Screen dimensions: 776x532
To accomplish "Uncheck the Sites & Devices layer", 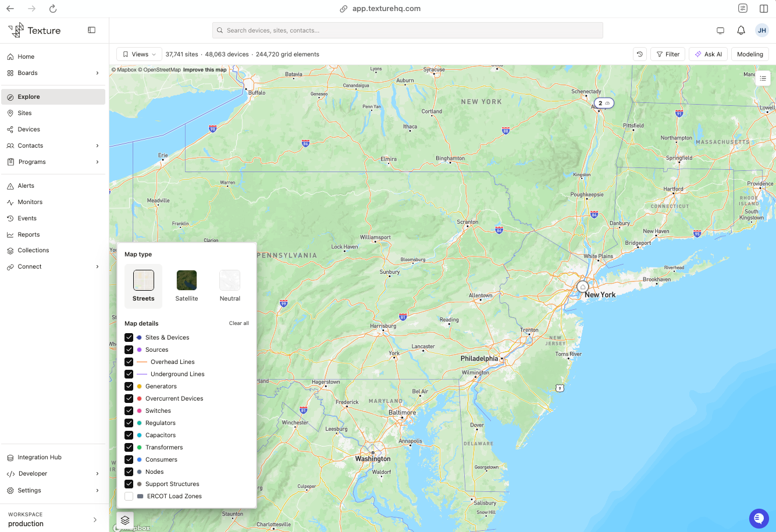I will click(129, 337).
